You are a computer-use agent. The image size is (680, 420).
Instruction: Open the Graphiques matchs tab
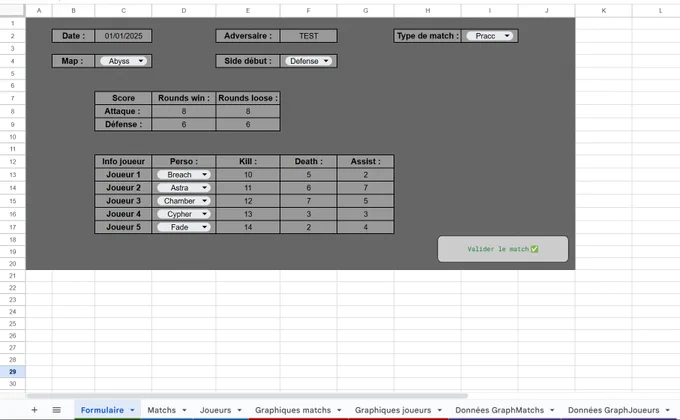[293, 410]
